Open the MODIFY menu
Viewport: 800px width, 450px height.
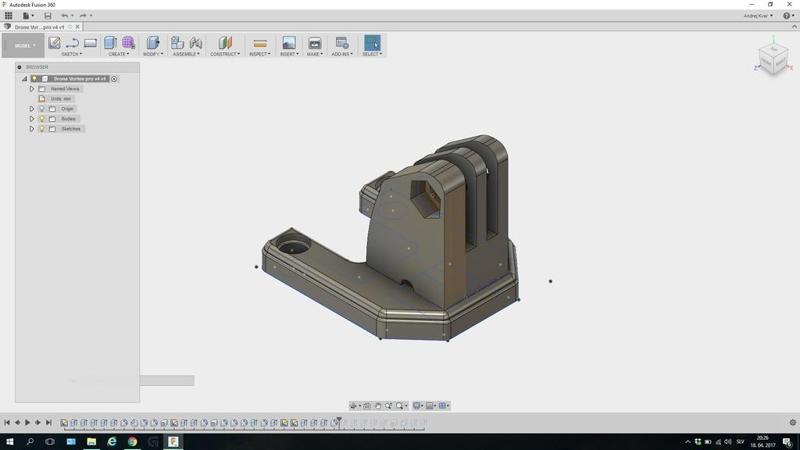[x=153, y=54]
